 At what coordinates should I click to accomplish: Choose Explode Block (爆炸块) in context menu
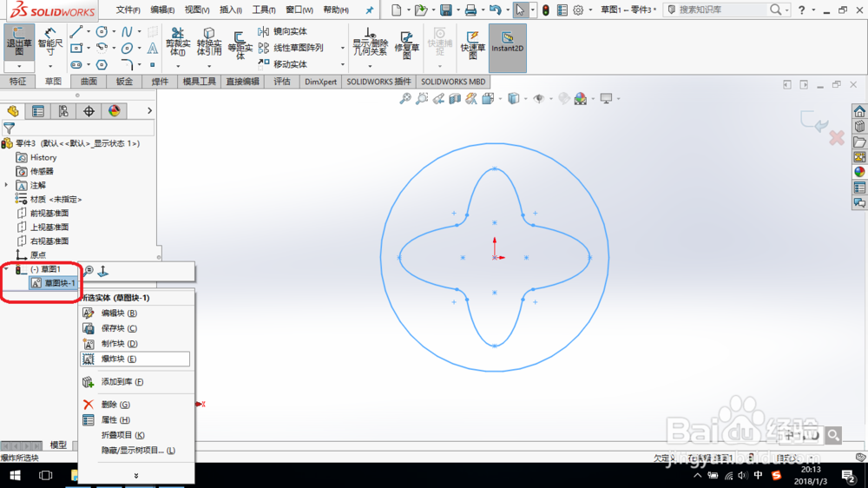pyautogui.click(x=135, y=359)
